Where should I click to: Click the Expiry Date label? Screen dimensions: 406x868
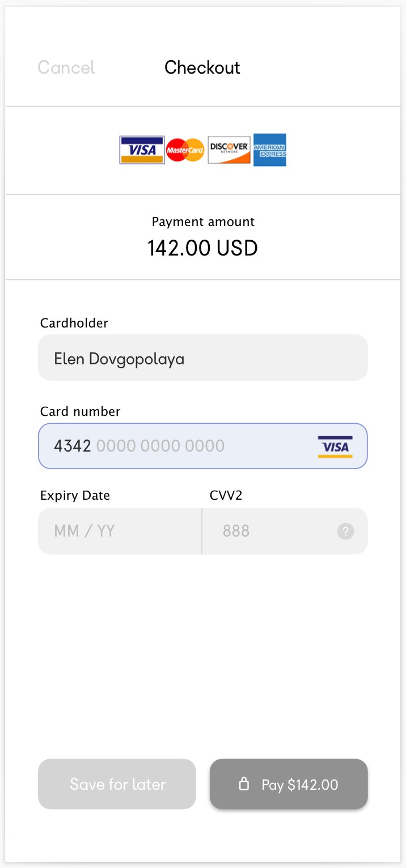(75, 496)
